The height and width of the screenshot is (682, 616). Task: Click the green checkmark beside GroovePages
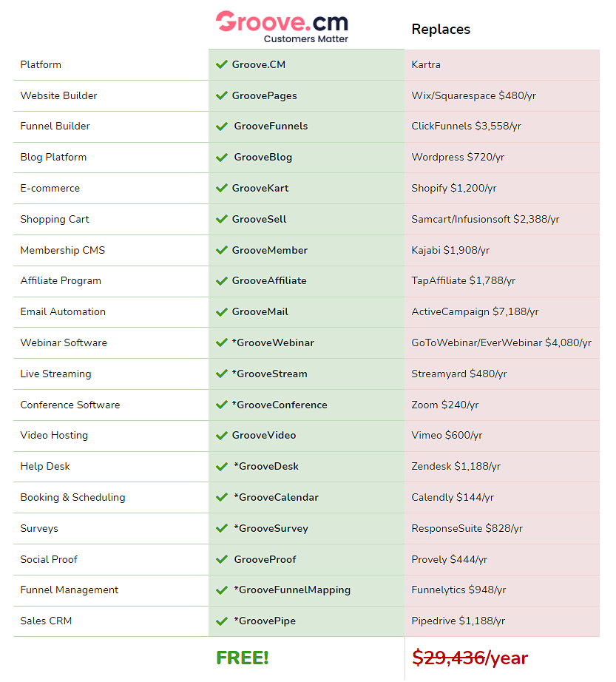tap(221, 95)
